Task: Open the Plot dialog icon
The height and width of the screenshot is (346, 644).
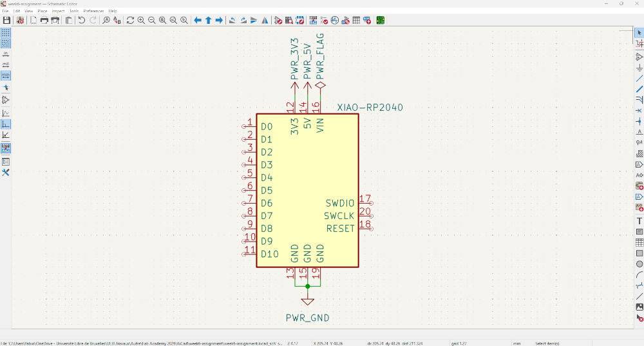Action: pyautogui.click(x=55, y=20)
